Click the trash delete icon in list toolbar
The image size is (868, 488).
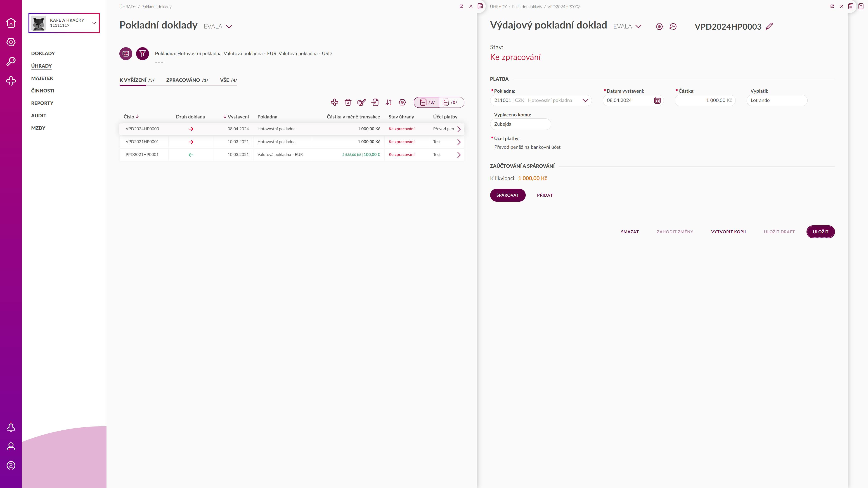(x=348, y=102)
